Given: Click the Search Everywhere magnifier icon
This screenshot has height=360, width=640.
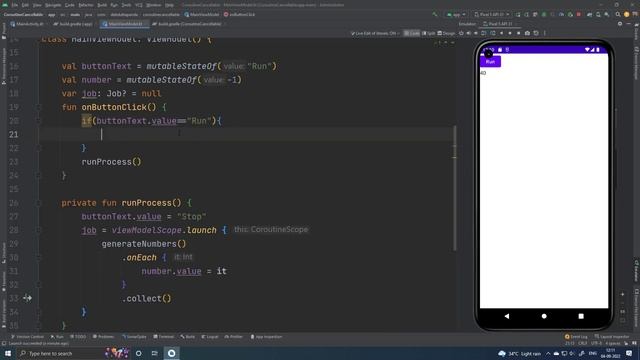Looking at the screenshot, I should (x=618, y=14).
